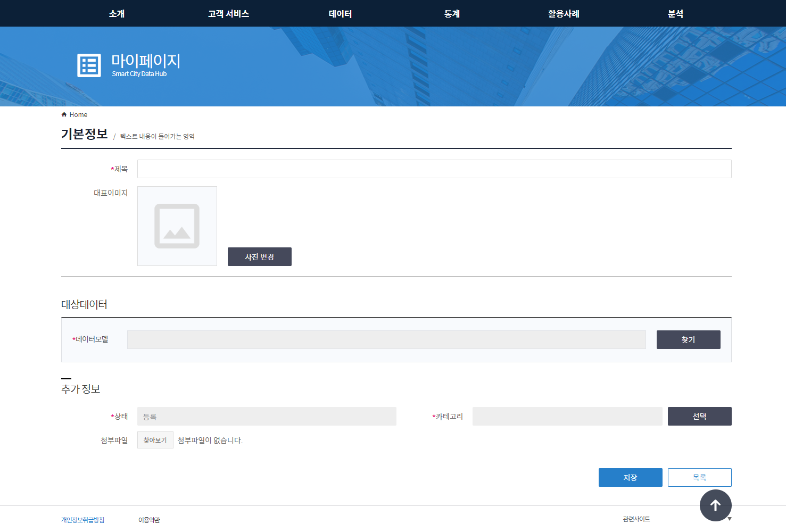Save the form with 저장
The height and width of the screenshot is (532, 786).
[630, 478]
